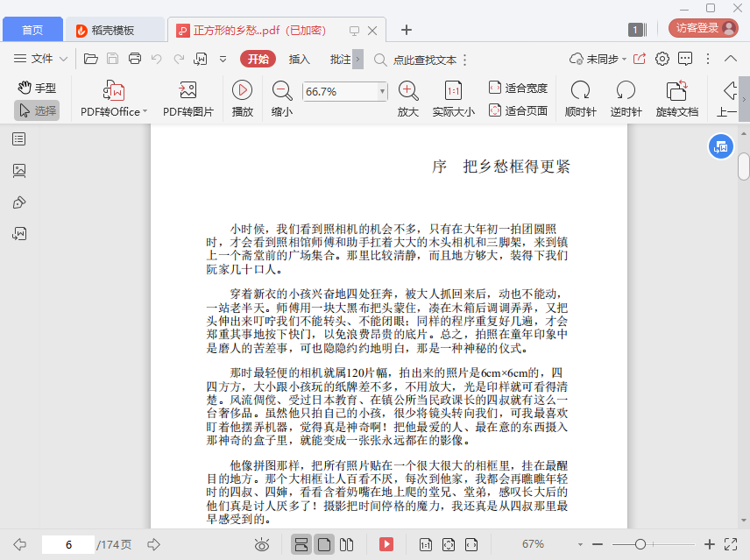Collapse the ribbon with up chevron
The width and height of the screenshot is (750, 560).
click(731, 59)
